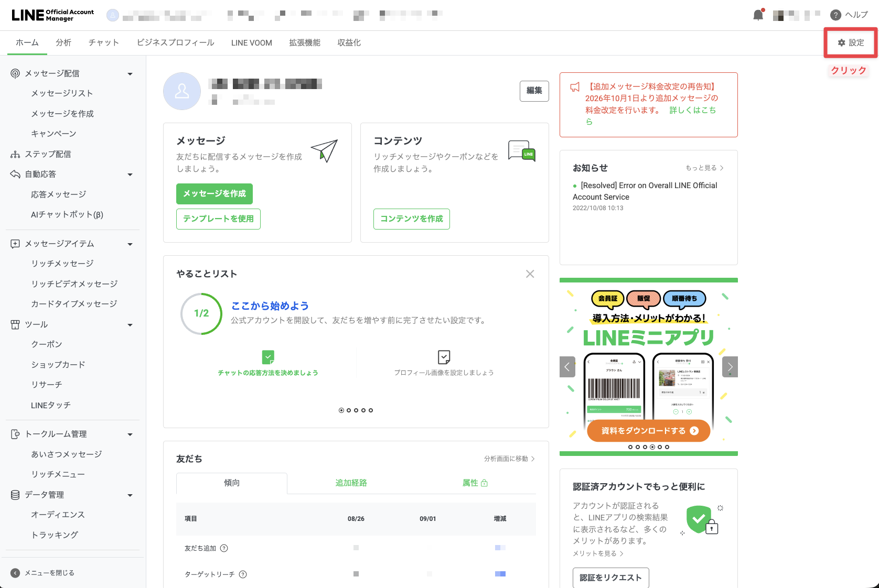
Task: Click the ステップ配信 hierarchy icon
Action: coord(15,154)
